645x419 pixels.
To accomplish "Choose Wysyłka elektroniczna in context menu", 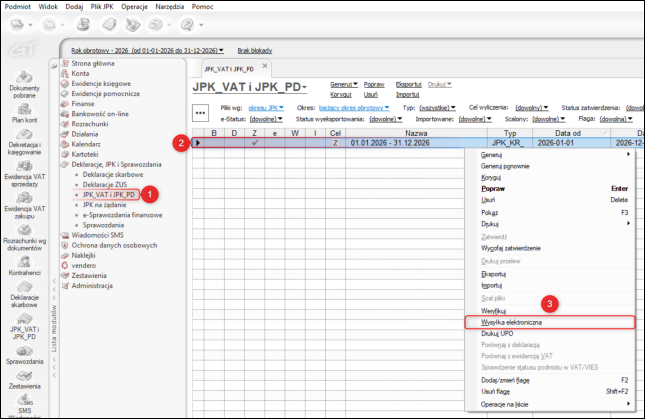I will [x=550, y=322].
